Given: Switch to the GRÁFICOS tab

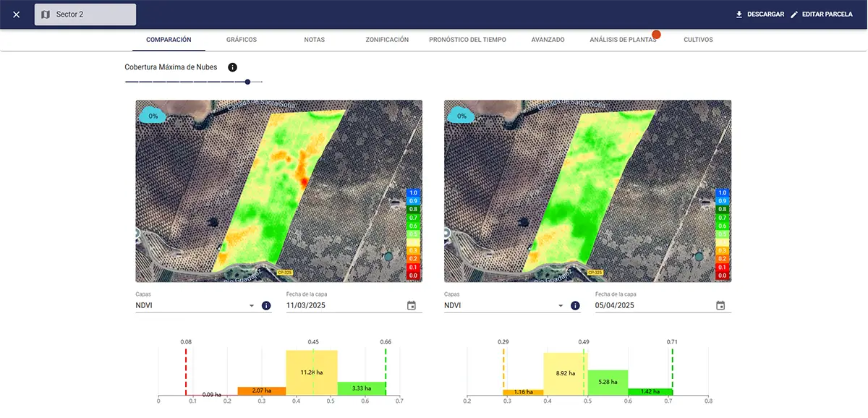Looking at the screenshot, I should pos(241,40).
